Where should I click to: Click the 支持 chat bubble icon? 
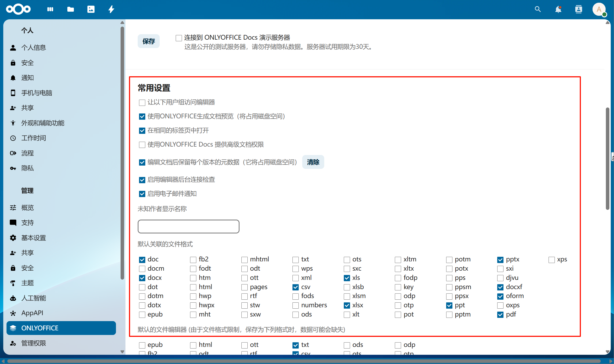click(x=13, y=223)
